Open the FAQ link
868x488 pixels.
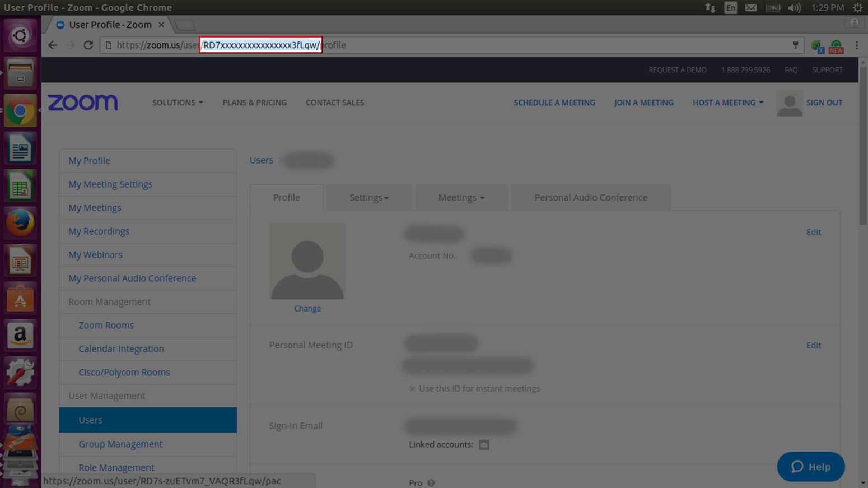pos(791,70)
